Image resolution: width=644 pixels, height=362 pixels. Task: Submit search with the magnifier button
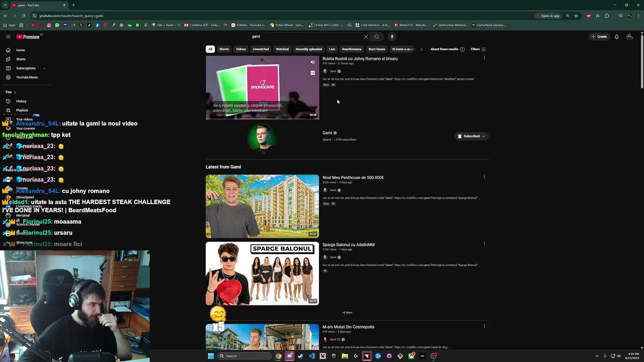(x=376, y=37)
